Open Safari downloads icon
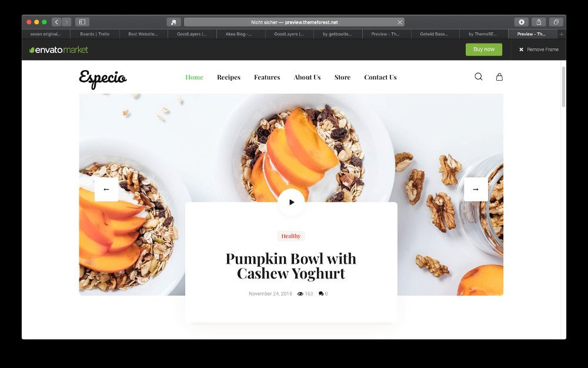Viewport: 588px width, 368px height. [x=521, y=22]
